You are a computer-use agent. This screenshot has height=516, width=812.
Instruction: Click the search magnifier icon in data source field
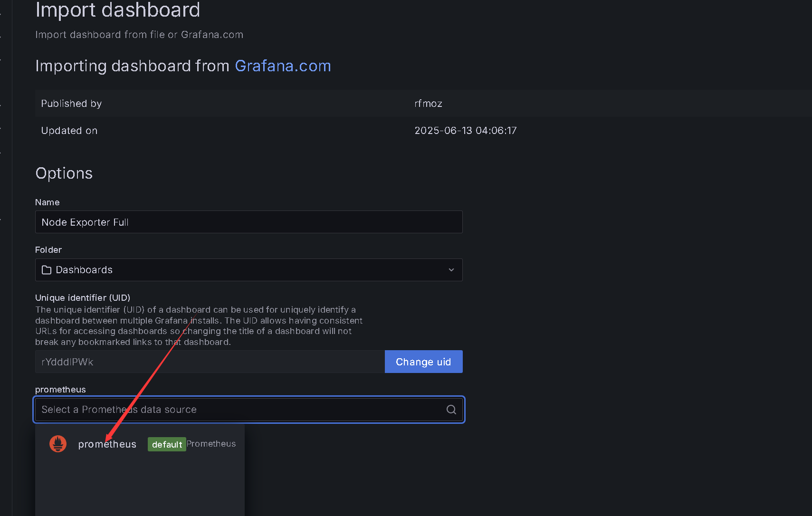(x=451, y=410)
